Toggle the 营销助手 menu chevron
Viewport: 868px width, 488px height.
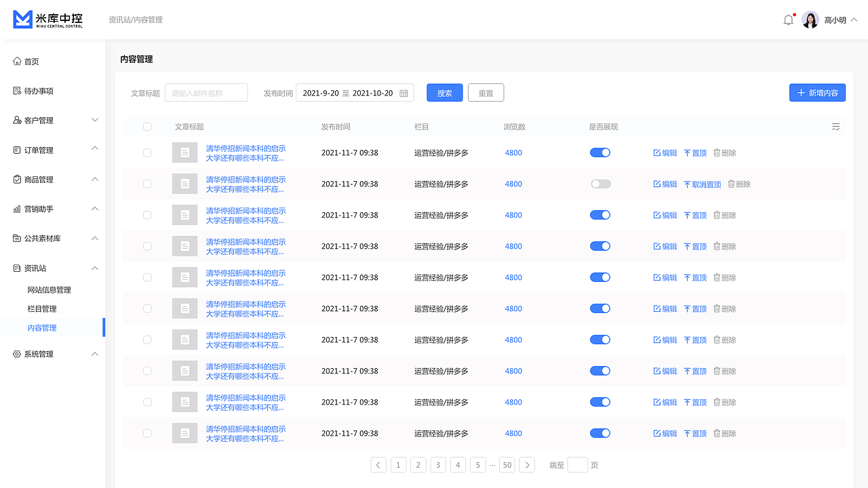pyautogui.click(x=95, y=209)
